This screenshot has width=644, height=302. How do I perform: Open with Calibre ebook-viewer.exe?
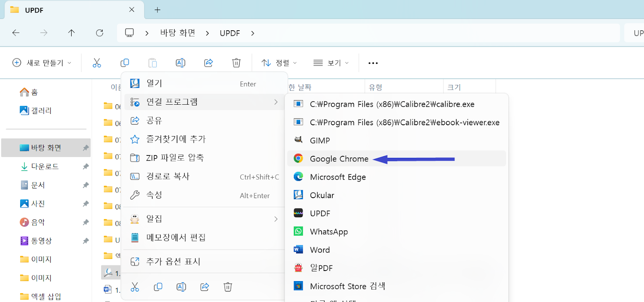pyautogui.click(x=396, y=122)
